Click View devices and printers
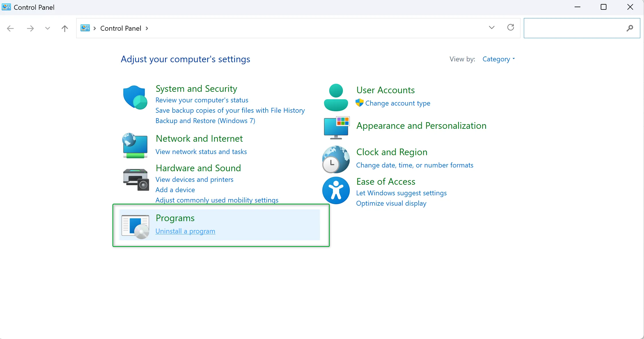644x339 pixels. (x=194, y=180)
